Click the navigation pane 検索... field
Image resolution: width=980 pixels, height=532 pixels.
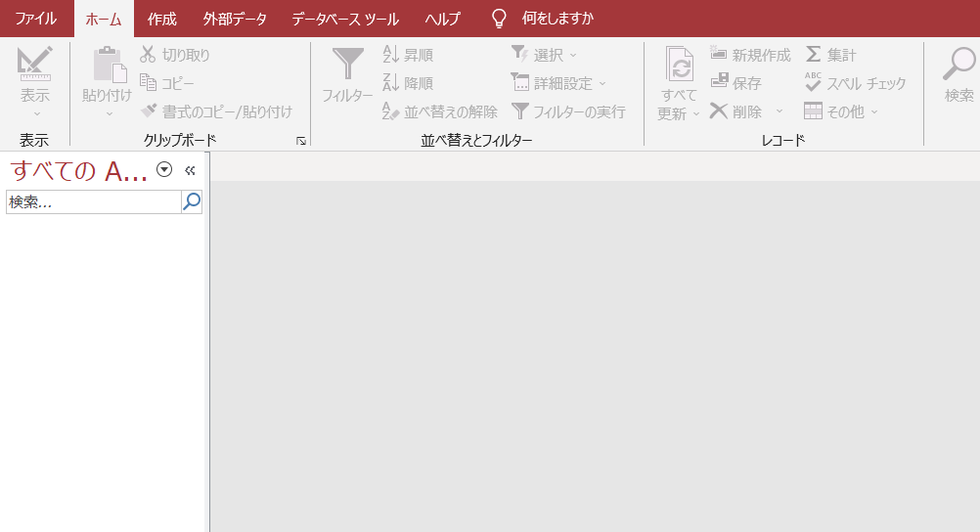tap(94, 201)
